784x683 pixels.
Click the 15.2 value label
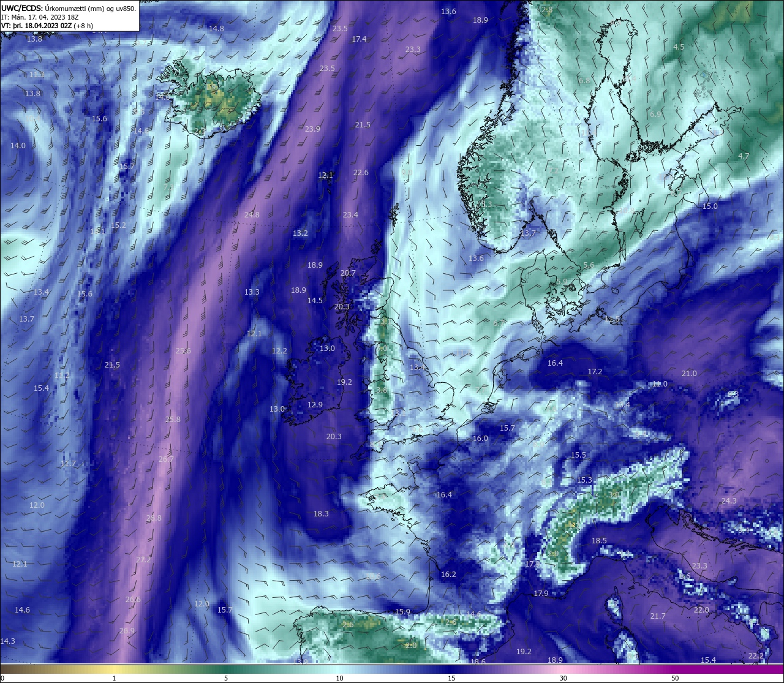(118, 225)
